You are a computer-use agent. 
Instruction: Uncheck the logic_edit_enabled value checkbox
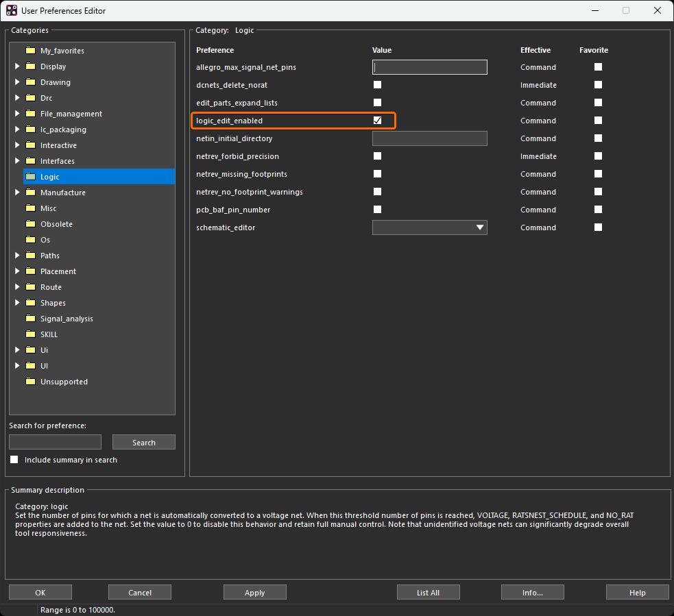coord(377,121)
